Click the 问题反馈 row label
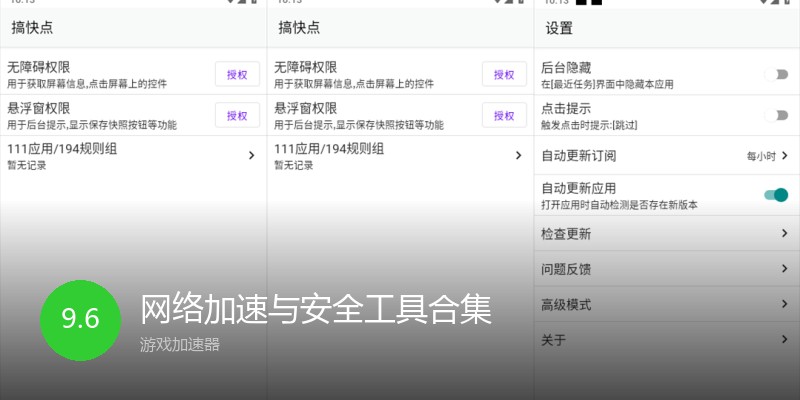The width and height of the screenshot is (800, 400). click(x=566, y=269)
